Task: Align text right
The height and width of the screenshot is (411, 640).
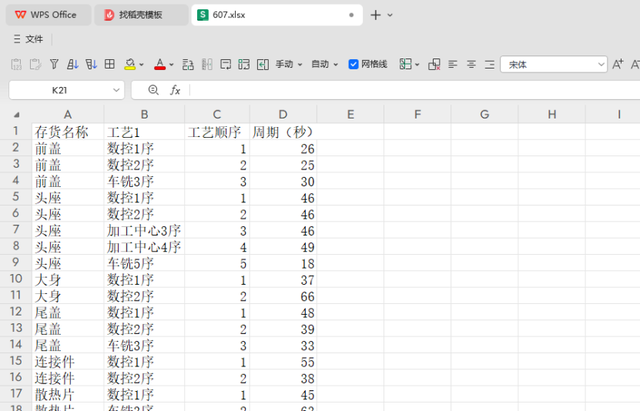Action: 490,64
